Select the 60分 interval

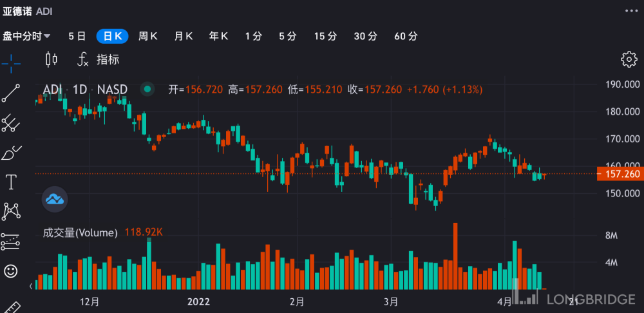(406, 36)
